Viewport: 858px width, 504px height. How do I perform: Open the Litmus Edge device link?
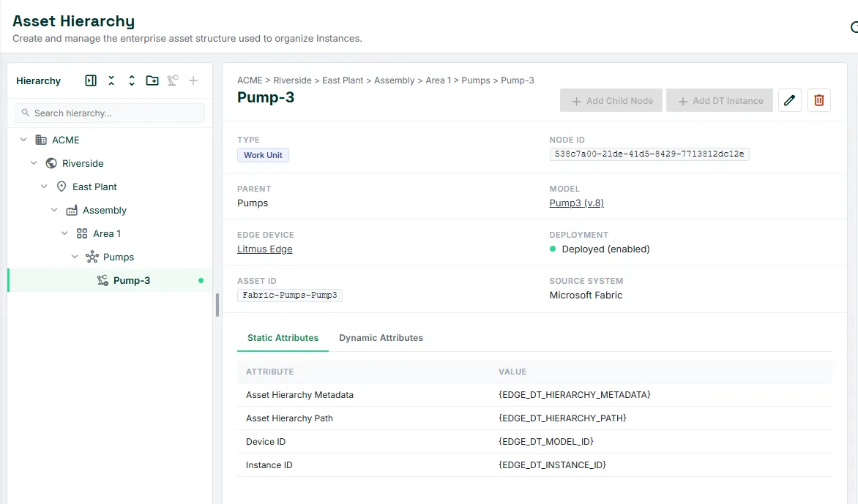tap(265, 249)
